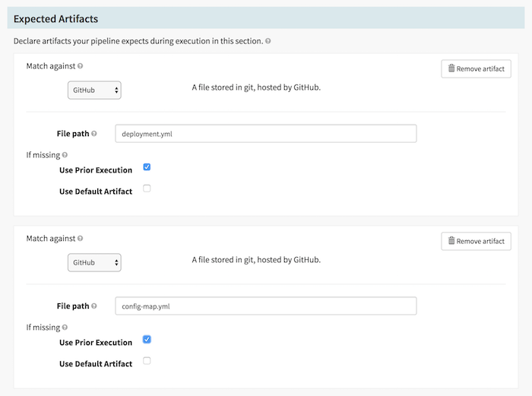532x396 pixels.
Task: Remove the config-map.yml artifact
Action: point(476,242)
